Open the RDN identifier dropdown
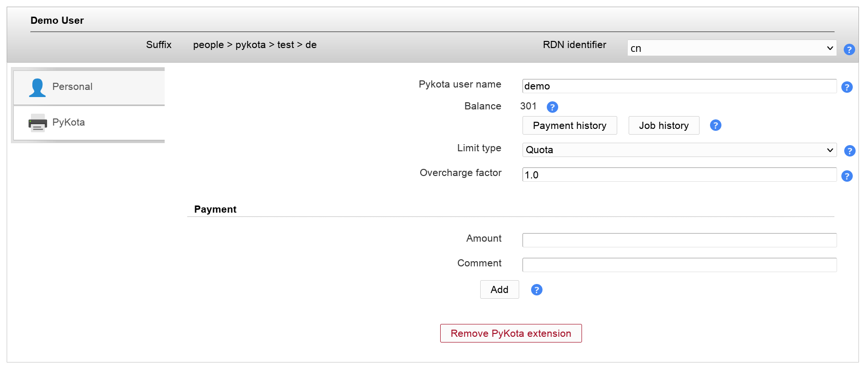868x372 pixels. pos(731,48)
